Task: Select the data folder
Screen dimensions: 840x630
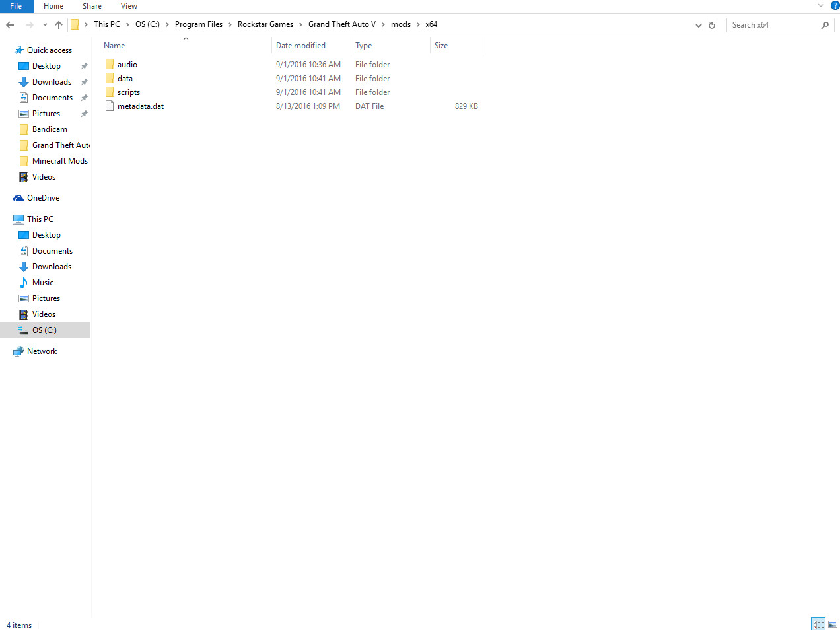Action: tap(125, 79)
